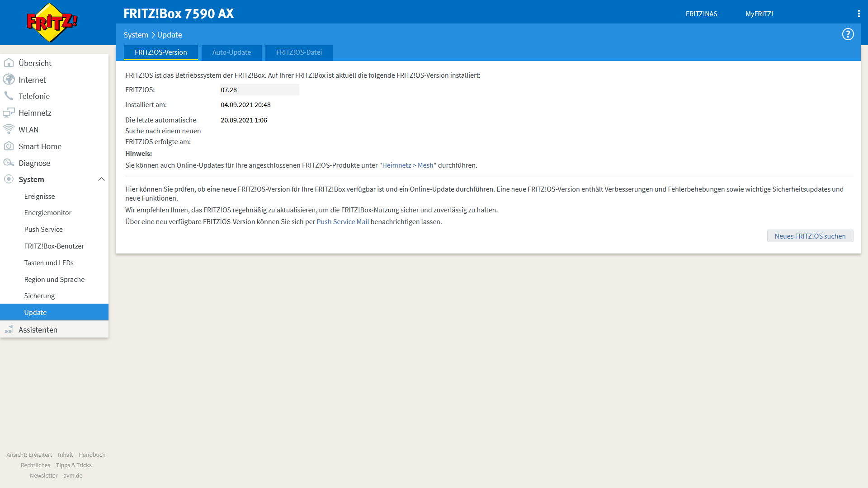The width and height of the screenshot is (868, 488).
Task: Click the Telefonie phone icon
Action: (x=9, y=96)
